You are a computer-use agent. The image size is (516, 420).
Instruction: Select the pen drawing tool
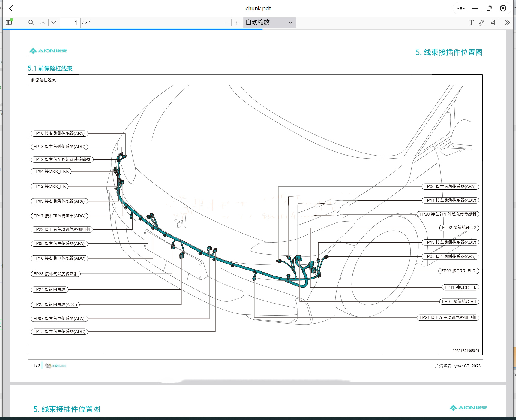click(x=482, y=23)
